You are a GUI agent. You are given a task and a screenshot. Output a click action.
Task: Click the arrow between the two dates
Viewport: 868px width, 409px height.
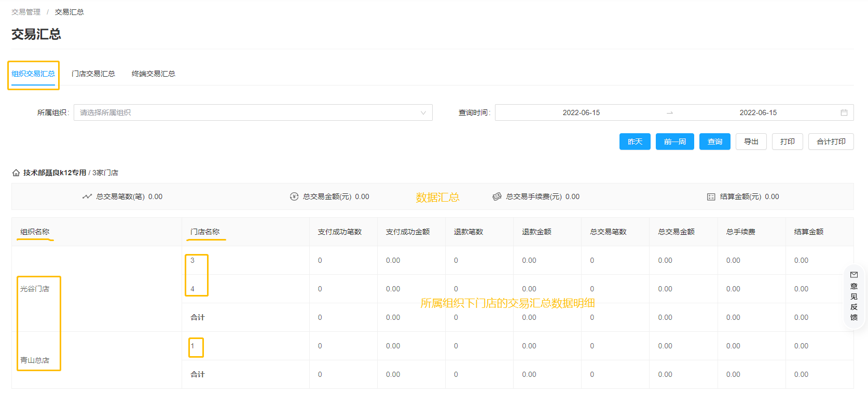(x=670, y=112)
